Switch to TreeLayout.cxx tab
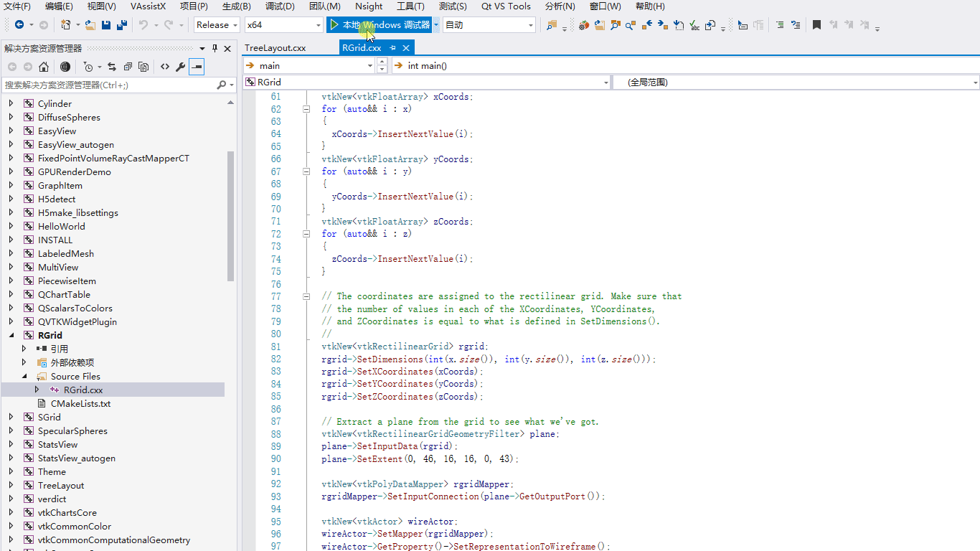Screen dimensions: 980x551 coord(275,48)
